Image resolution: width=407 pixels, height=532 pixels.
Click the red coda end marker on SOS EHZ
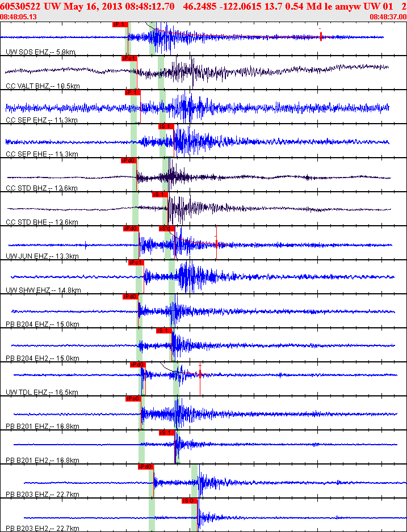(x=321, y=36)
